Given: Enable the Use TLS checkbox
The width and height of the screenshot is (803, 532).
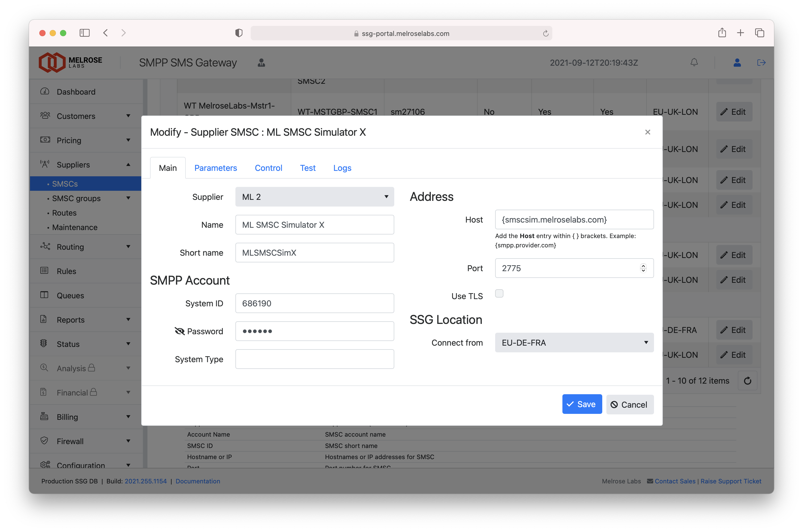Looking at the screenshot, I should coord(499,293).
